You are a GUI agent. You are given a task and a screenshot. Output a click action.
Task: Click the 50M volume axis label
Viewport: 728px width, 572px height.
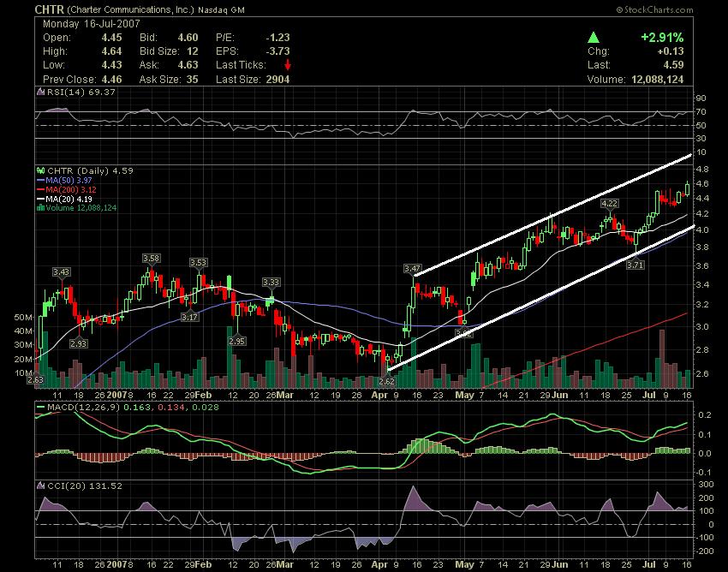click(23, 318)
